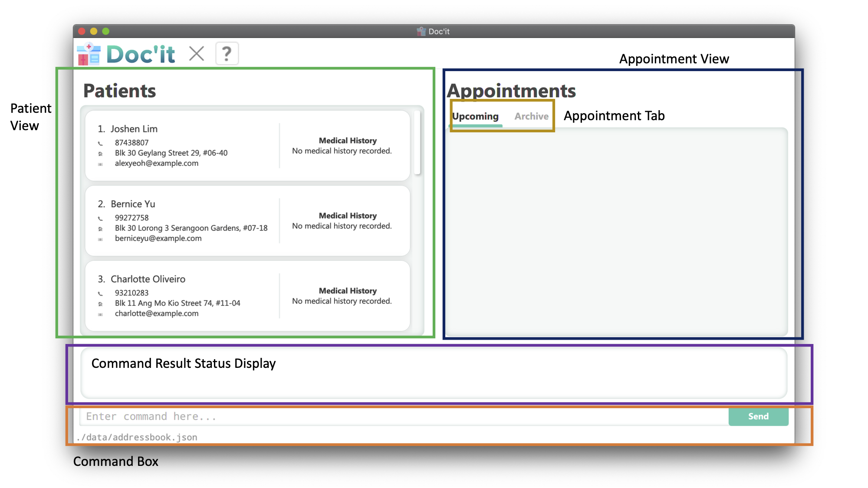Click address Blk 30 Geylang Street 29
This screenshot has height=488, width=868.
[171, 153]
